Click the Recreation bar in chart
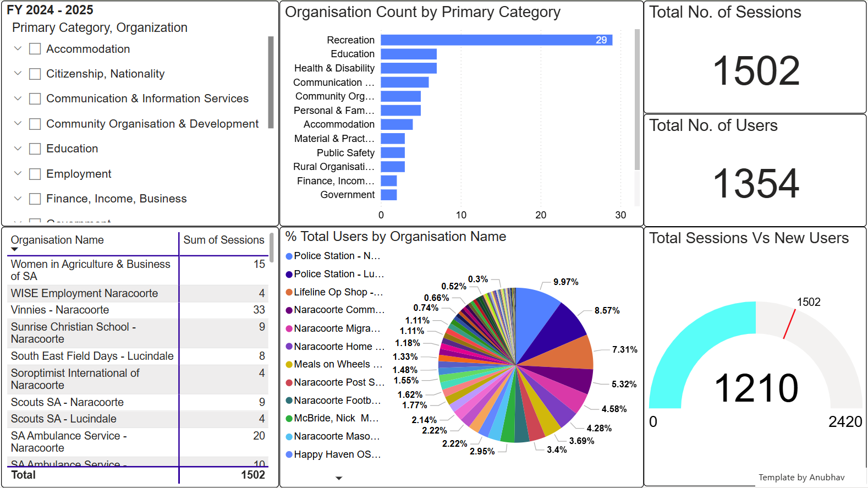 click(x=495, y=40)
